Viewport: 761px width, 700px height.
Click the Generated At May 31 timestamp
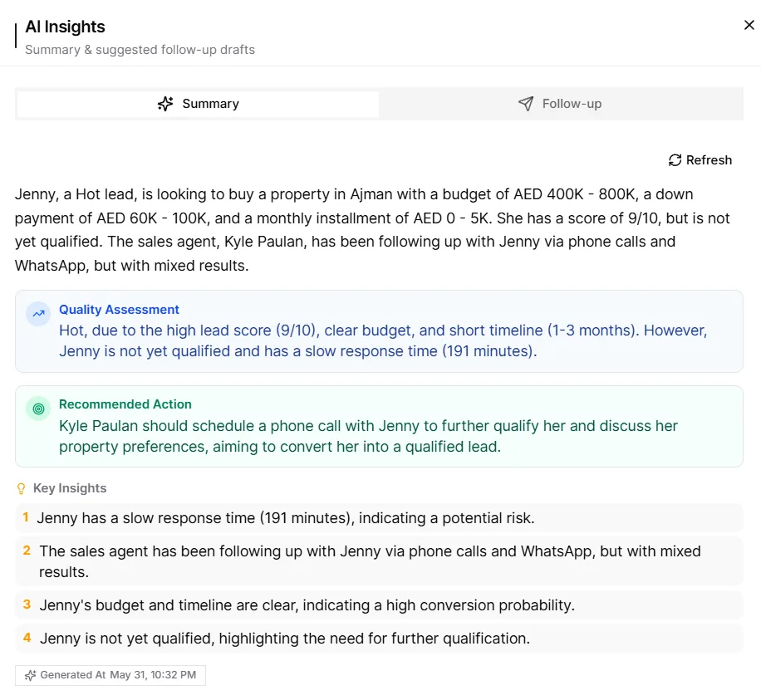(x=110, y=675)
